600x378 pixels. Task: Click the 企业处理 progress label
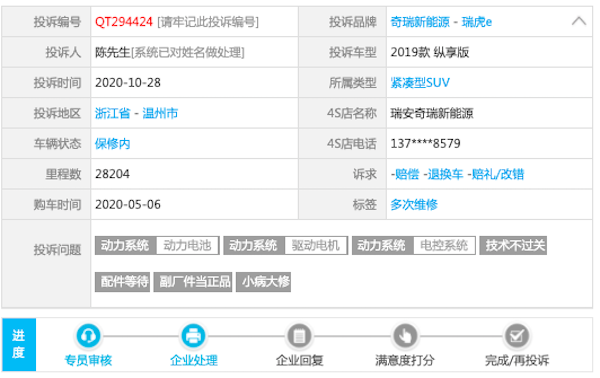pyautogui.click(x=194, y=360)
